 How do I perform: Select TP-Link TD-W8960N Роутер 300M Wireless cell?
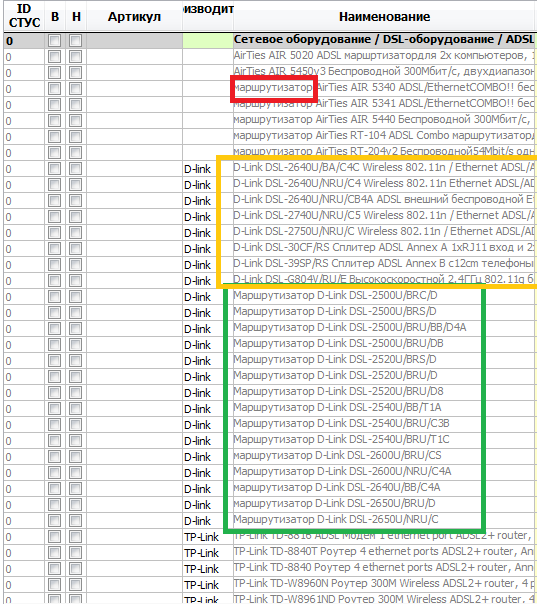[x=384, y=584]
